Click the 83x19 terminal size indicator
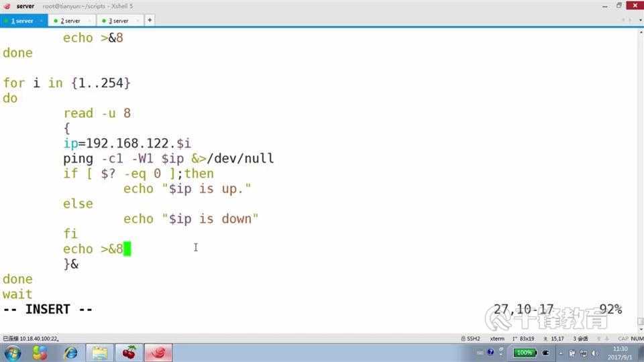Screen dimensions: 644x362 coord(523,339)
